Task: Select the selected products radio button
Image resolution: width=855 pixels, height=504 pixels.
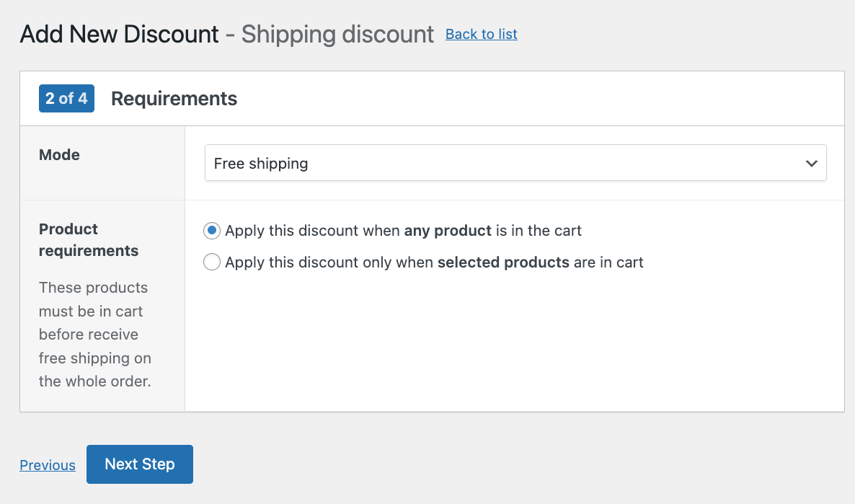Action: [x=212, y=262]
